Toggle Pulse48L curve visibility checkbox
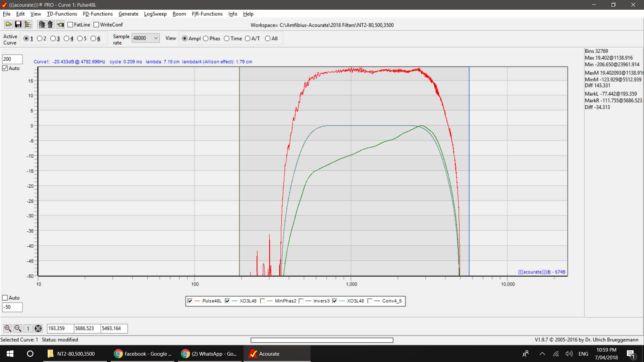The height and width of the screenshot is (362, 644). pos(190,301)
